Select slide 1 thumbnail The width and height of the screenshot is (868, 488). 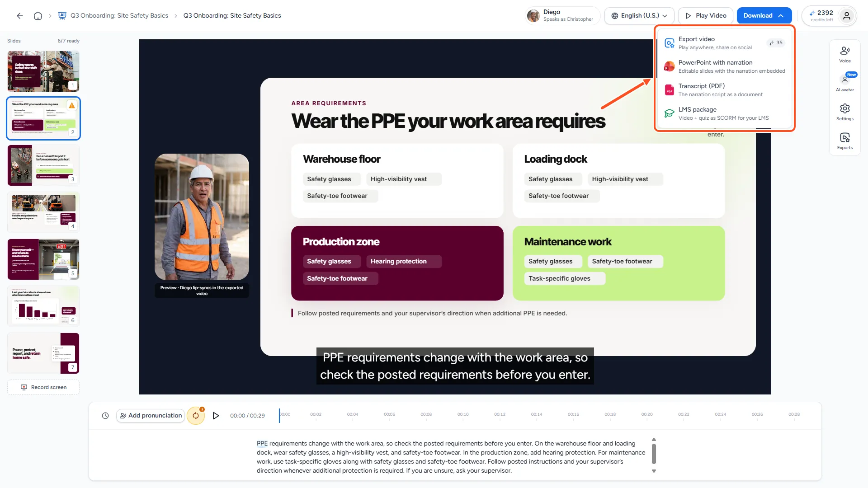[x=43, y=71]
